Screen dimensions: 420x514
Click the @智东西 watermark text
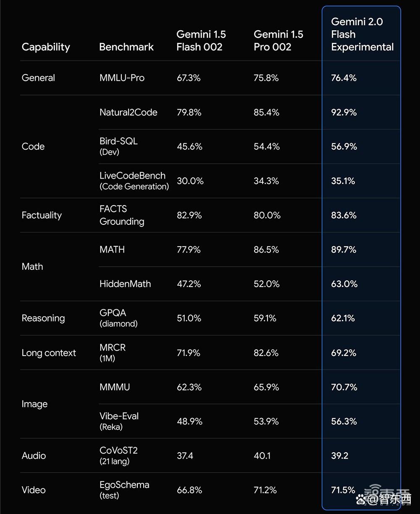[389, 499]
